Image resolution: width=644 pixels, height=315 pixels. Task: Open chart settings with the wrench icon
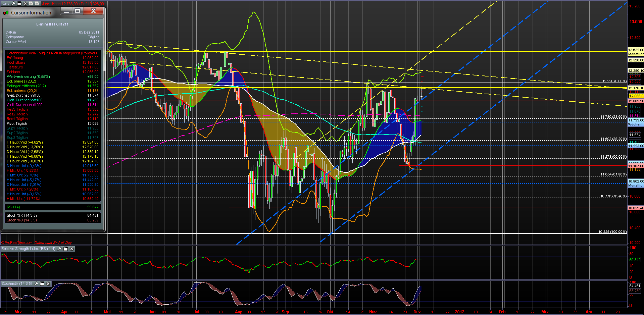point(13,3)
